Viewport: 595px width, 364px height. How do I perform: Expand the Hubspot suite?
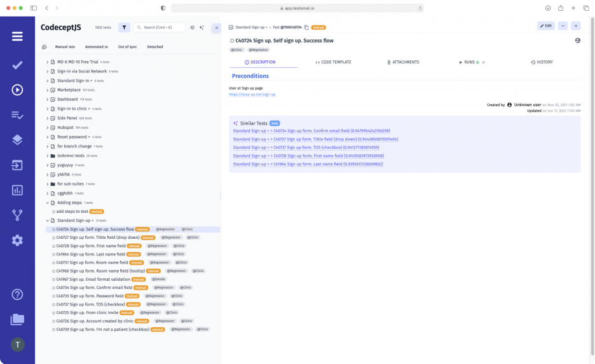coord(48,128)
